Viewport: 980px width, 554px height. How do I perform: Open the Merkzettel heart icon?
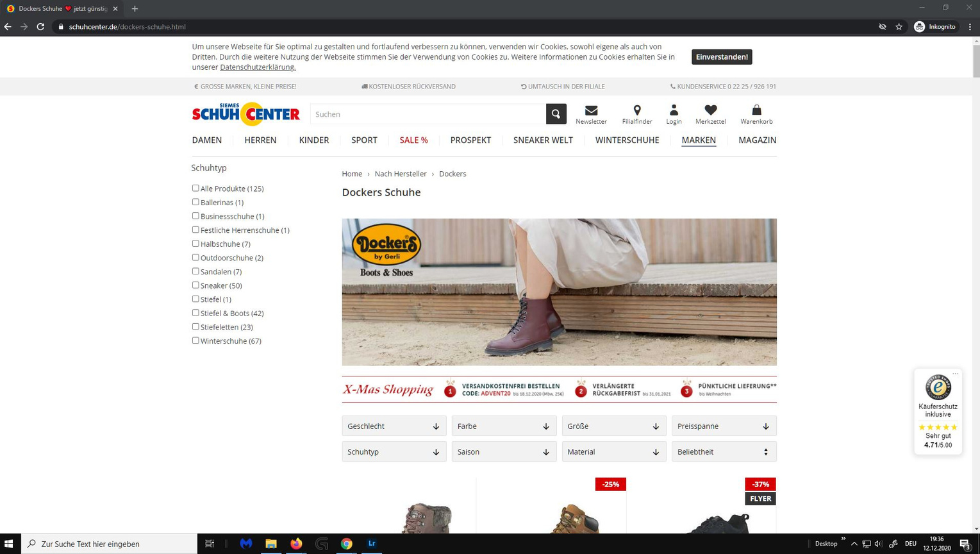point(711,110)
